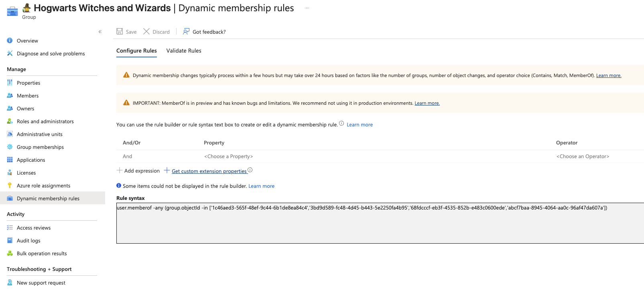The image size is (644, 293).
Task: Collapse the left navigation menu
Action: 100,32
